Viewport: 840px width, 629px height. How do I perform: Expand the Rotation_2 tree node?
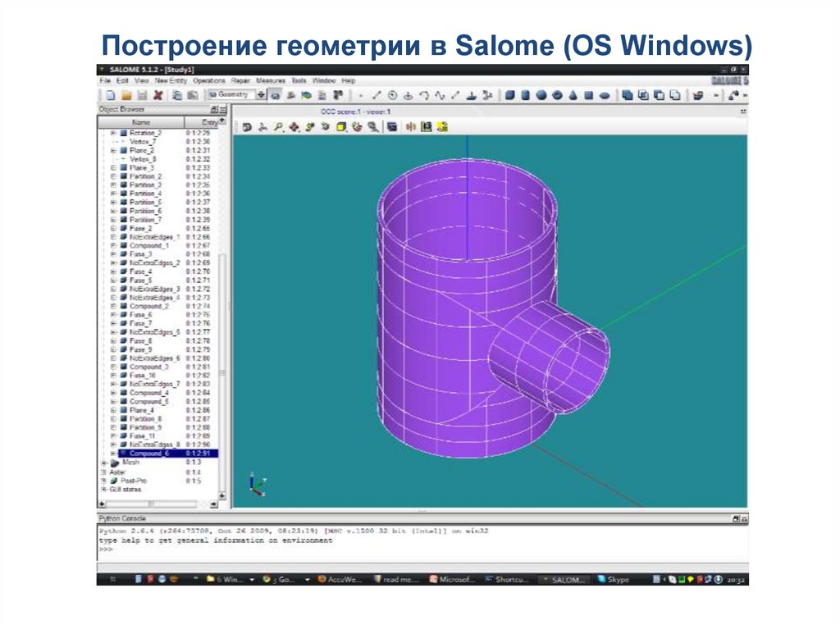112,132
